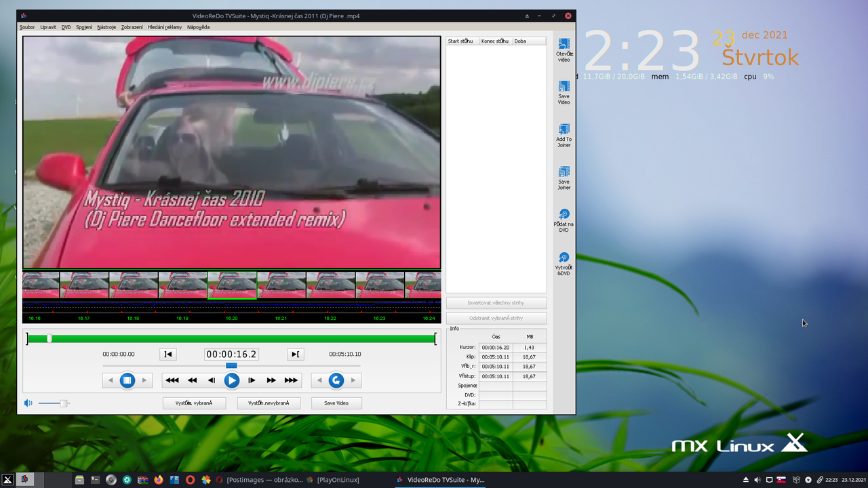Click the Otevřít video icon
Viewport: 868px width, 488px height.
[x=564, y=45]
